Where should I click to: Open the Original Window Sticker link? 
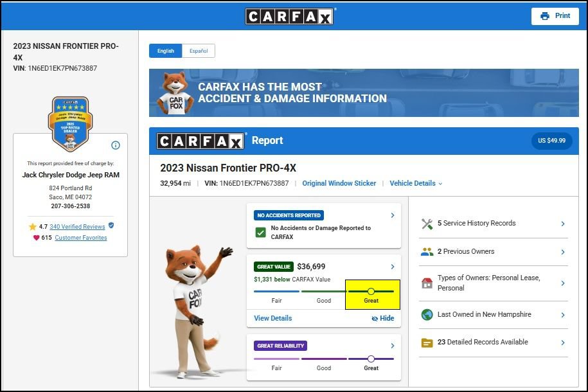coord(339,183)
